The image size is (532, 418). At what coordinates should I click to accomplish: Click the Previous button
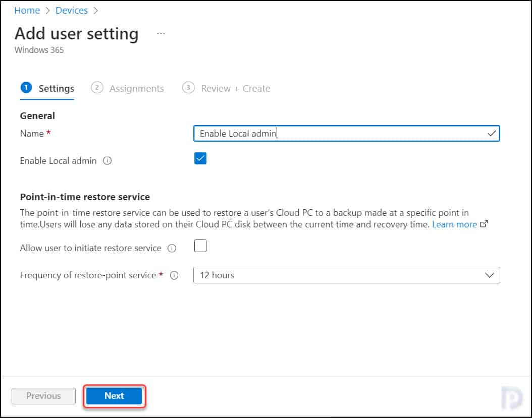(44, 396)
